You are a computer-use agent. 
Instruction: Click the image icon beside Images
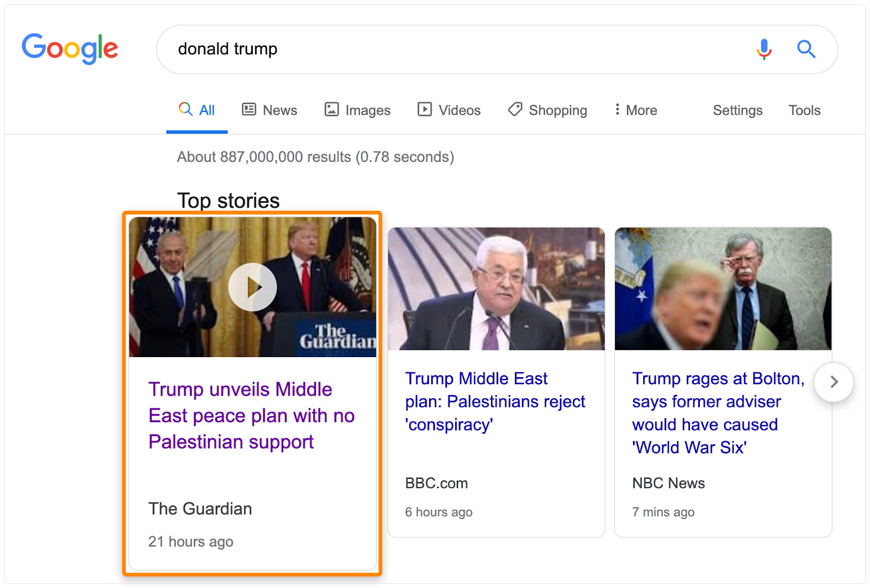click(x=331, y=109)
